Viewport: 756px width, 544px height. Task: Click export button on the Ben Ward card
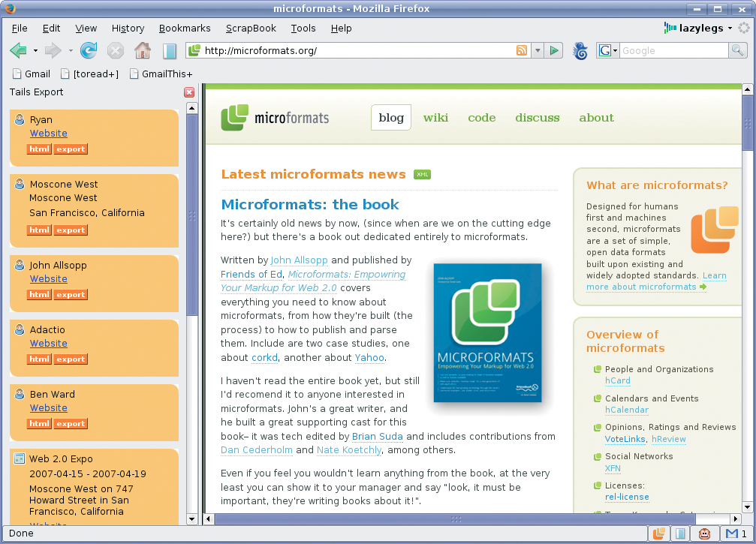pyautogui.click(x=71, y=423)
